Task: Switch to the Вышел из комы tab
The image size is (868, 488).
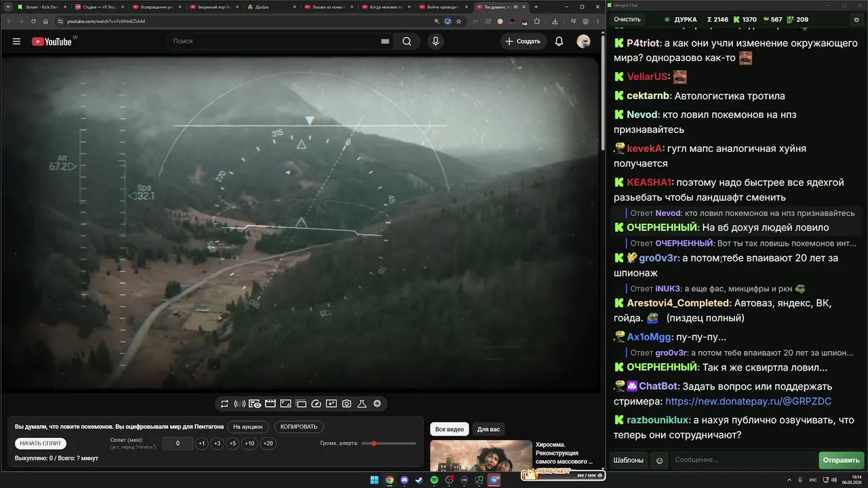Action: pos(330,7)
